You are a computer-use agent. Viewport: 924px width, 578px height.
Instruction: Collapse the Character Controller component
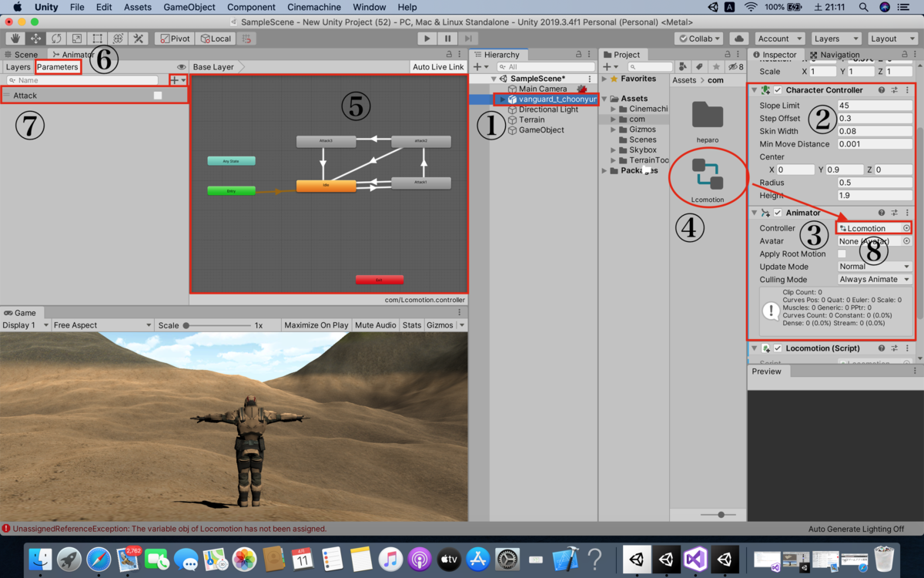point(754,90)
